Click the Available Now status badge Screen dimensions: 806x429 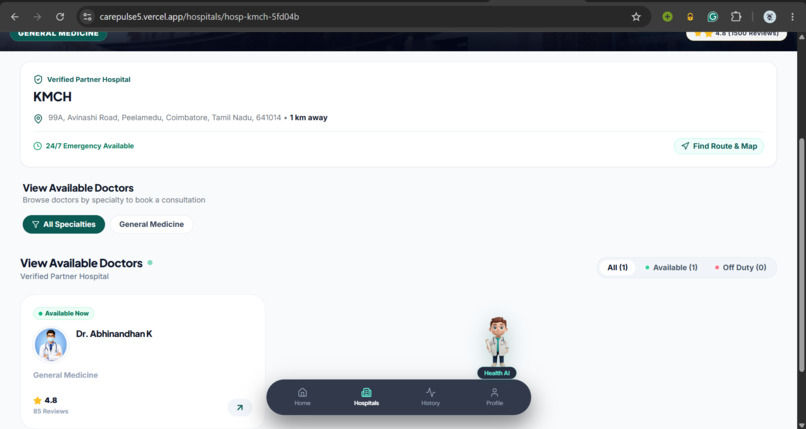click(64, 313)
